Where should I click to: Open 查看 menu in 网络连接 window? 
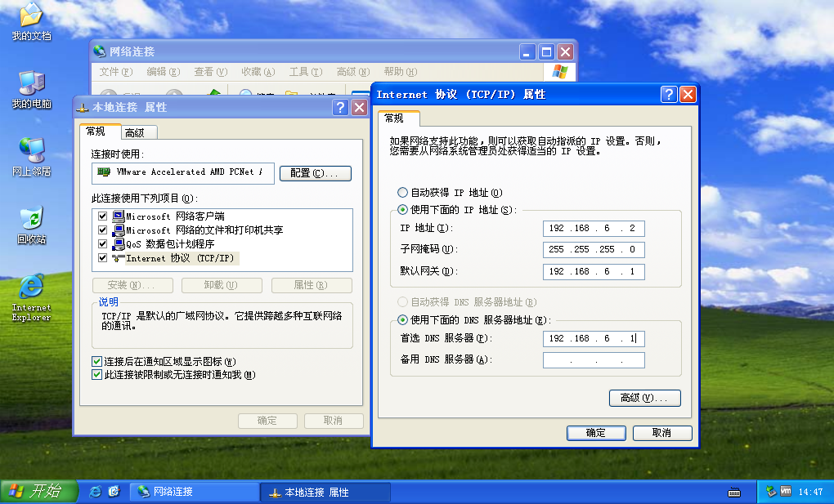point(211,72)
